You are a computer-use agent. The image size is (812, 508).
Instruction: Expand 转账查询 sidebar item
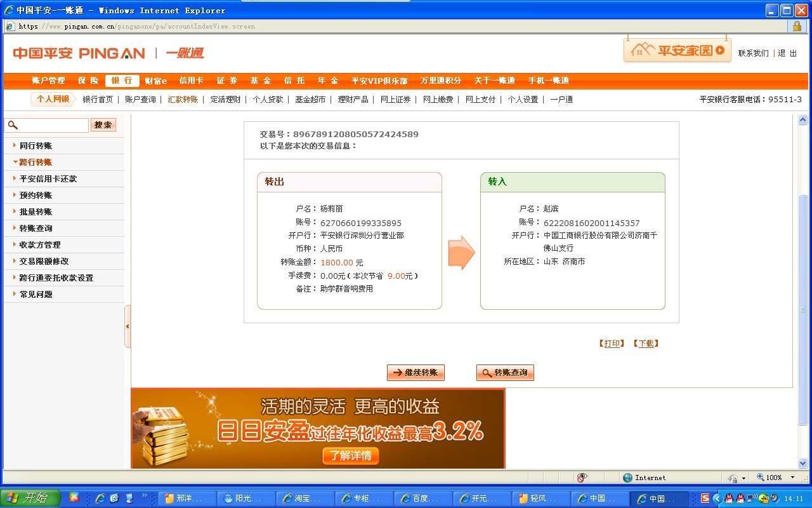click(36, 229)
